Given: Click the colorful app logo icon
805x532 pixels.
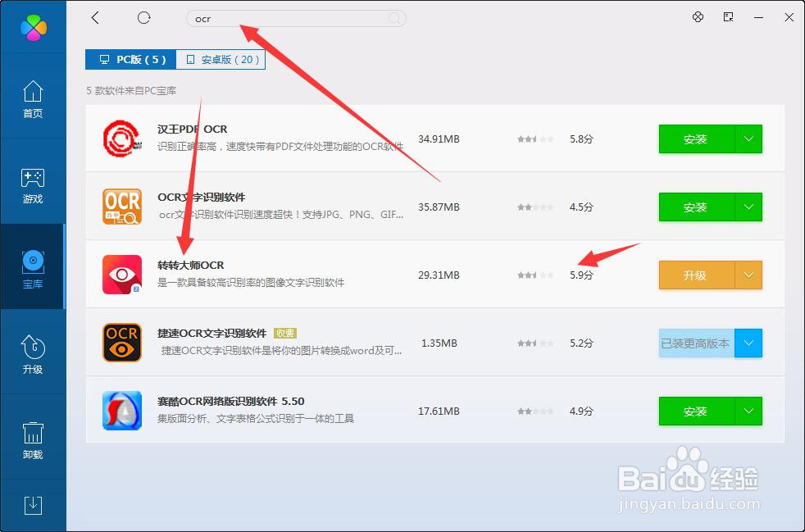Looking at the screenshot, I should 34,27.
